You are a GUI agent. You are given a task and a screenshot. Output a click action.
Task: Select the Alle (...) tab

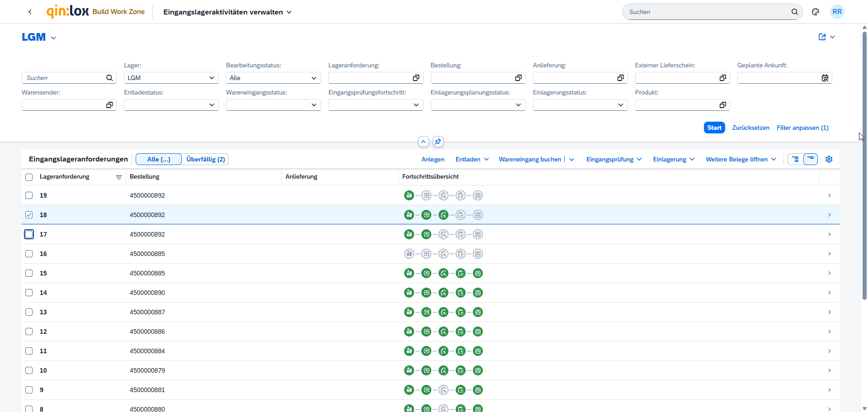(159, 159)
